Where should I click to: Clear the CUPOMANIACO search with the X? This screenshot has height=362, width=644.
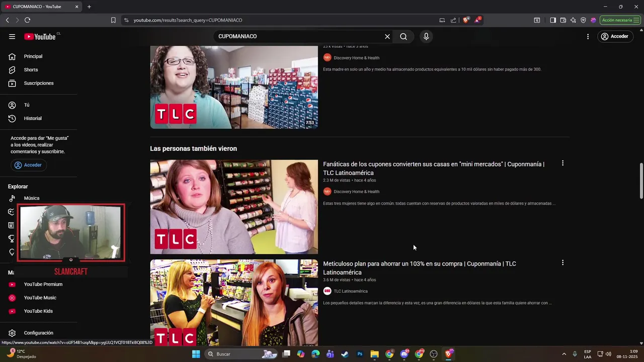click(387, 36)
